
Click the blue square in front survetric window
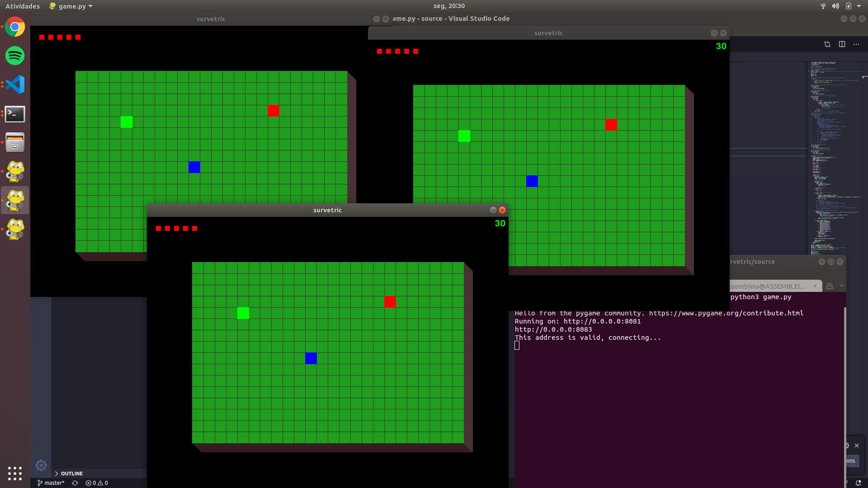(x=311, y=358)
